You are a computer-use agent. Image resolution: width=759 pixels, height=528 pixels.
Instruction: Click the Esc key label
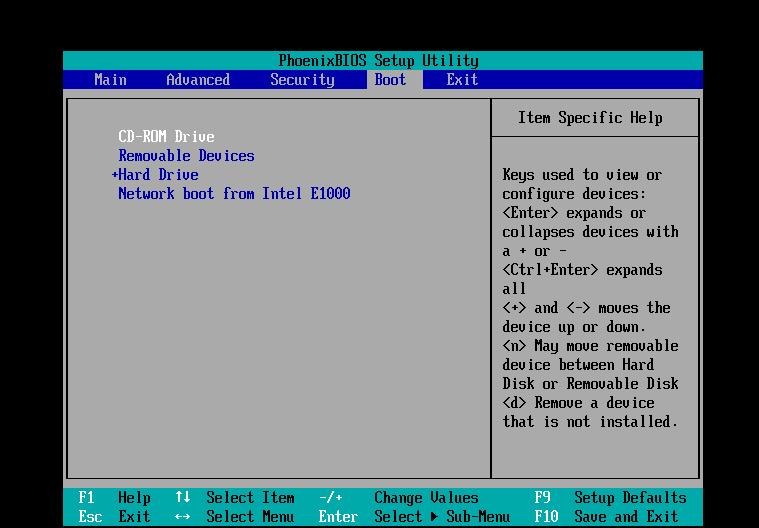tap(90, 516)
